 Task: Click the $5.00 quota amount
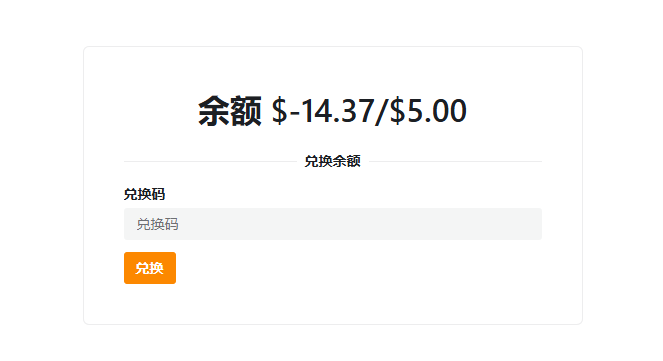(x=428, y=111)
